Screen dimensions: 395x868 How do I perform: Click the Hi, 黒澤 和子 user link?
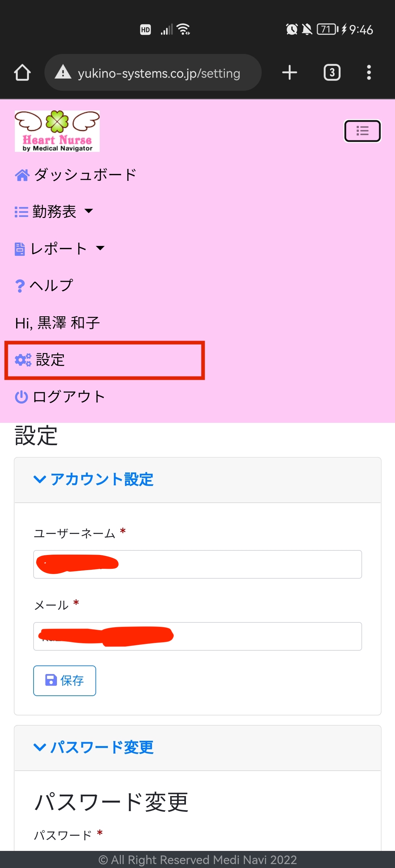tap(57, 323)
